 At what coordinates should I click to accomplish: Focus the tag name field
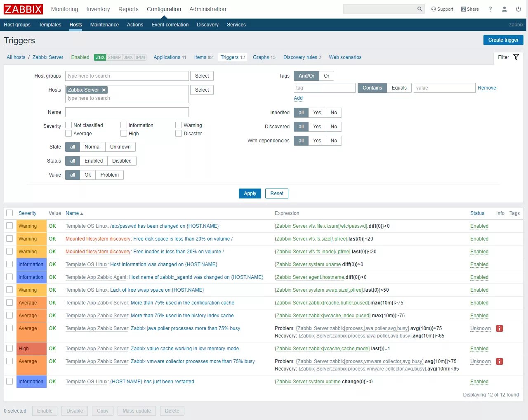pyautogui.click(x=325, y=88)
